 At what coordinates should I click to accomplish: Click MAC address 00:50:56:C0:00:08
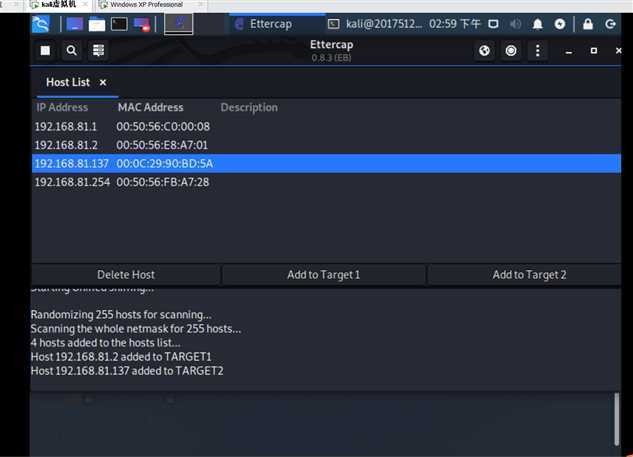point(163,127)
